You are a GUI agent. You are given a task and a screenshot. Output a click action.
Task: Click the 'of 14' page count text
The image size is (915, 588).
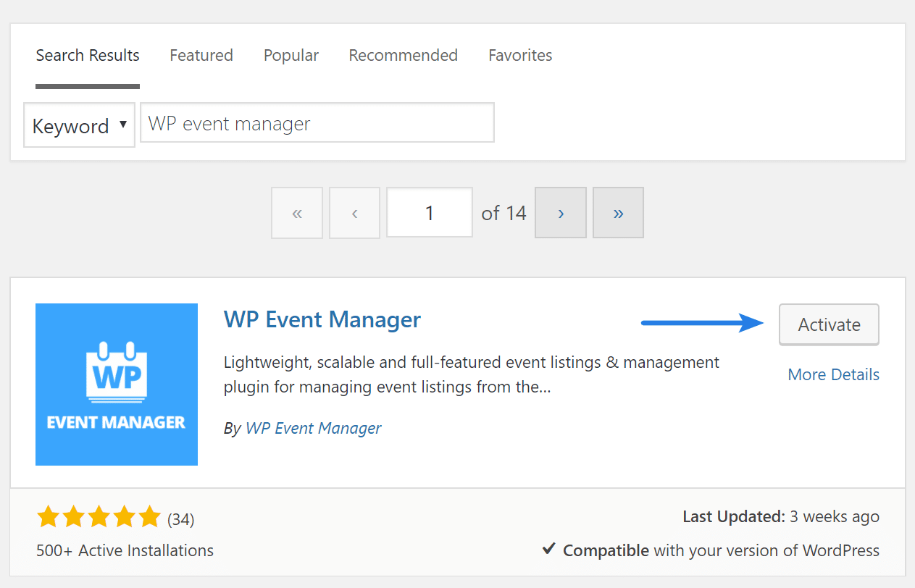pyautogui.click(x=504, y=213)
